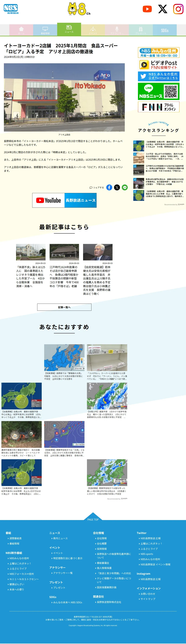Open the アナウンサー navigation tab

117,30
